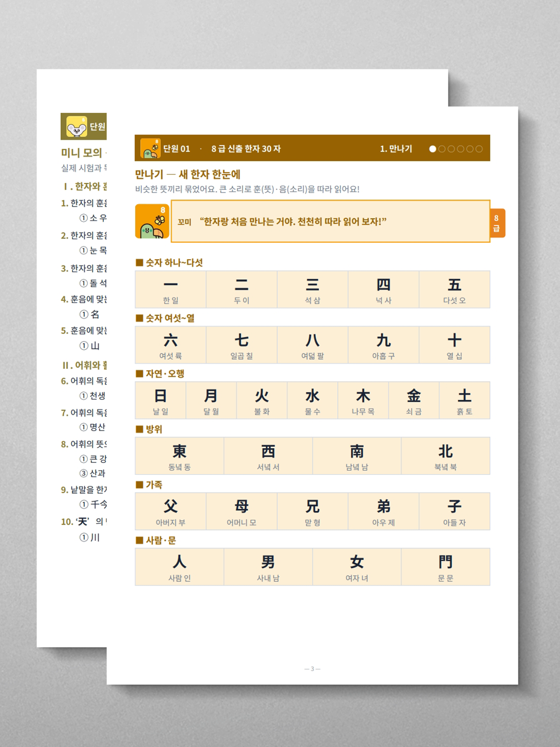Select the 女 '여자 녀' character cell

tap(357, 567)
